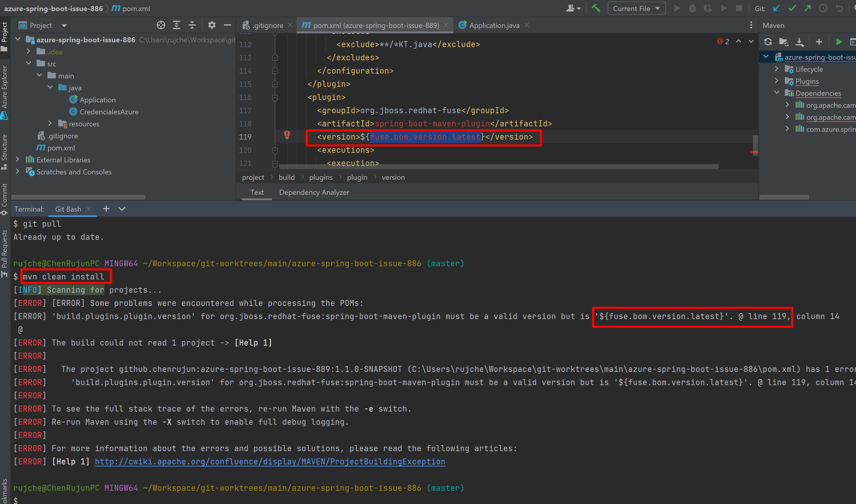Click Git Update Project blue arrow

point(776,8)
